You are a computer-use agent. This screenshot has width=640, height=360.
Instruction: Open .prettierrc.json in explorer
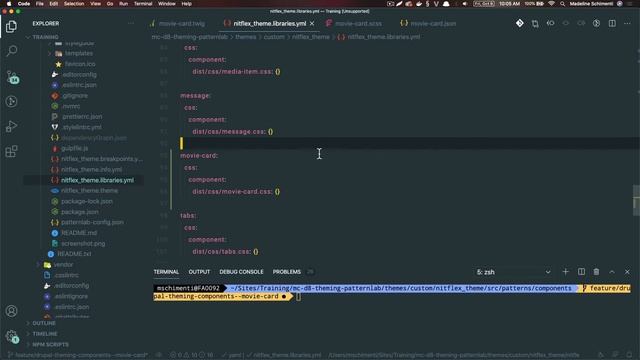click(82, 117)
